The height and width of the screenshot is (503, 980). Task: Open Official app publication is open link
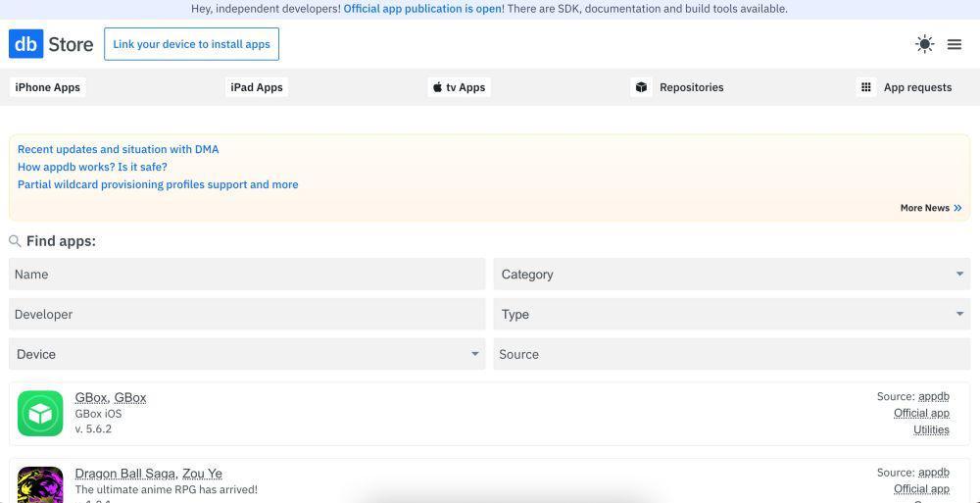(422, 9)
